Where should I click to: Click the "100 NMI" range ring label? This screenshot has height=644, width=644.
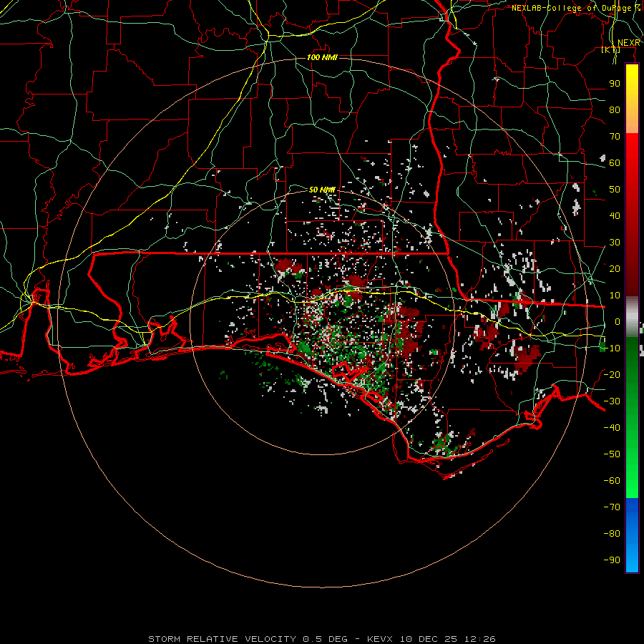click(323, 57)
